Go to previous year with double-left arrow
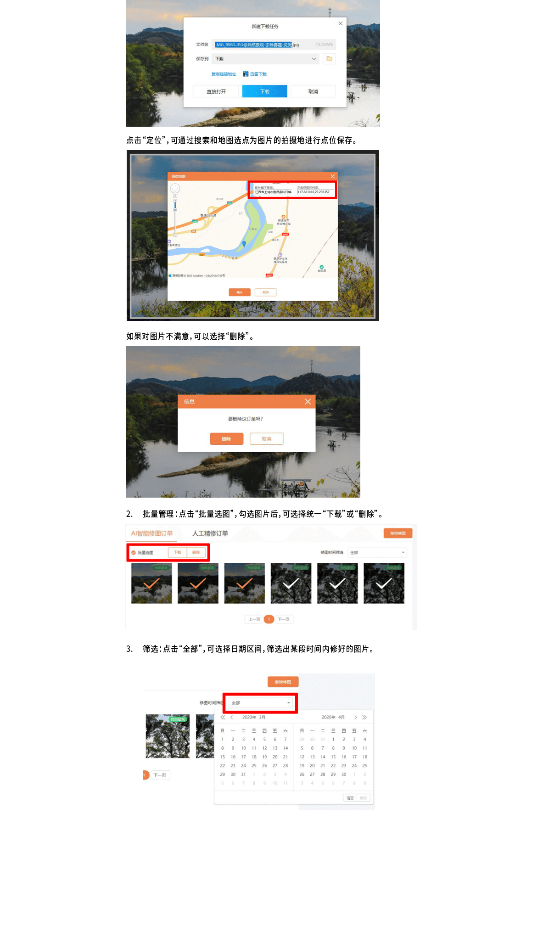This screenshot has height=931, width=560. (223, 717)
